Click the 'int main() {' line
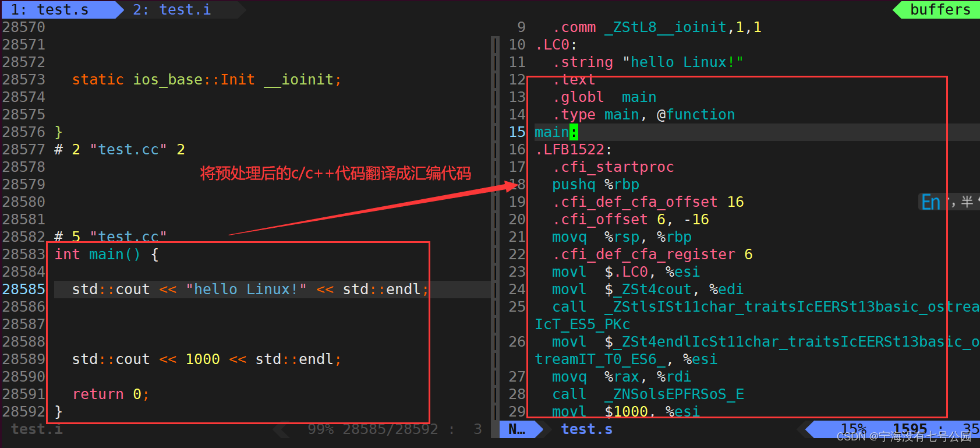 pyautogui.click(x=107, y=255)
